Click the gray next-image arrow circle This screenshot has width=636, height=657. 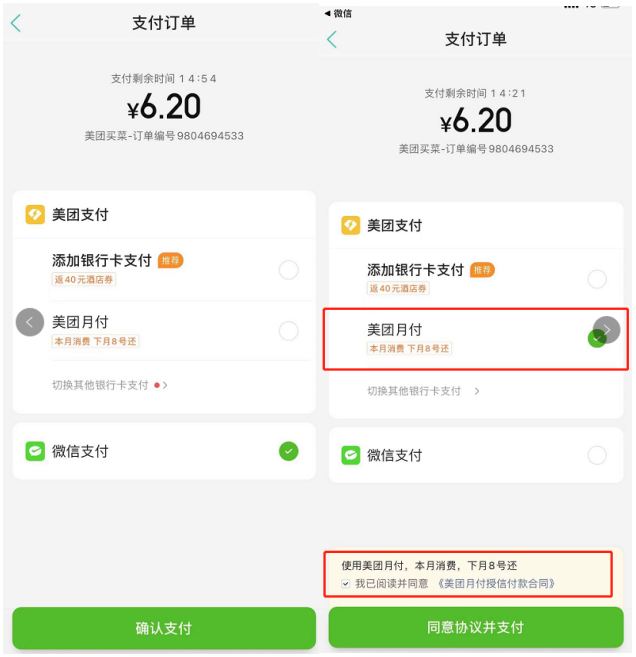click(606, 329)
